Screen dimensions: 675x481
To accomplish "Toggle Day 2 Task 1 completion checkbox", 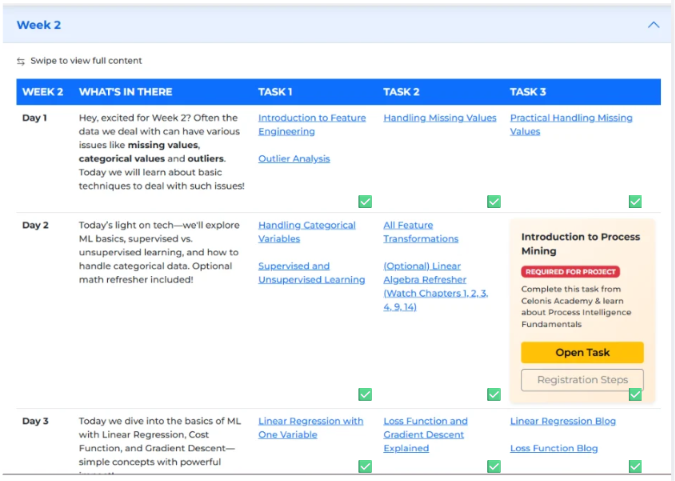I will click(365, 394).
